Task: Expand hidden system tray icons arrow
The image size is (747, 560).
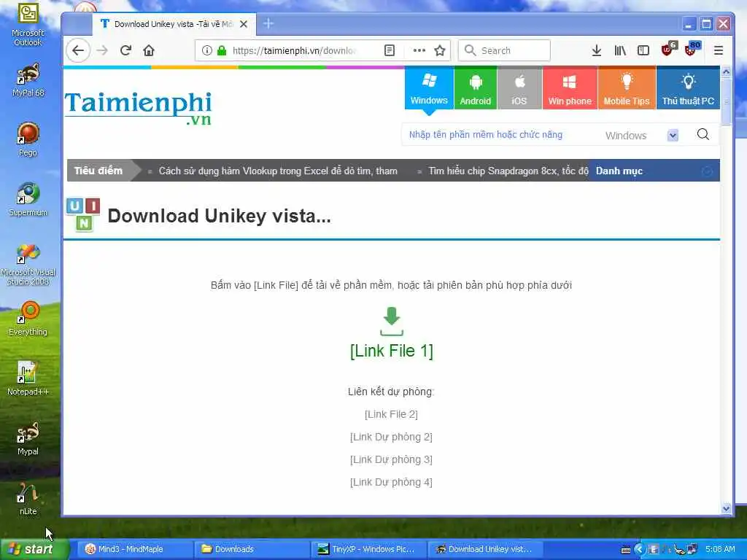Action: pos(640,550)
